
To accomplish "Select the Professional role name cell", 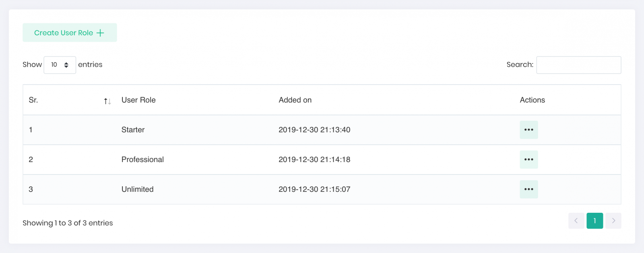I will 142,160.
